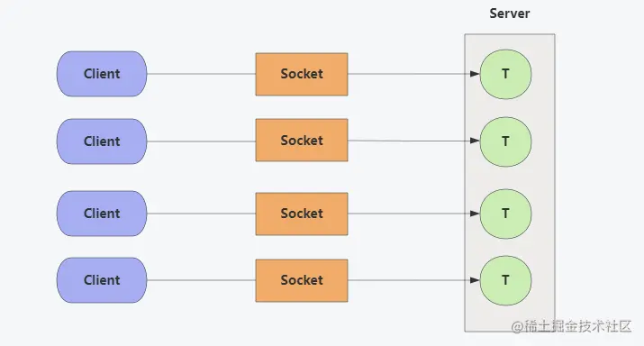Click the third Client node from top
This screenshot has width=644, height=346.
[x=102, y=214]
